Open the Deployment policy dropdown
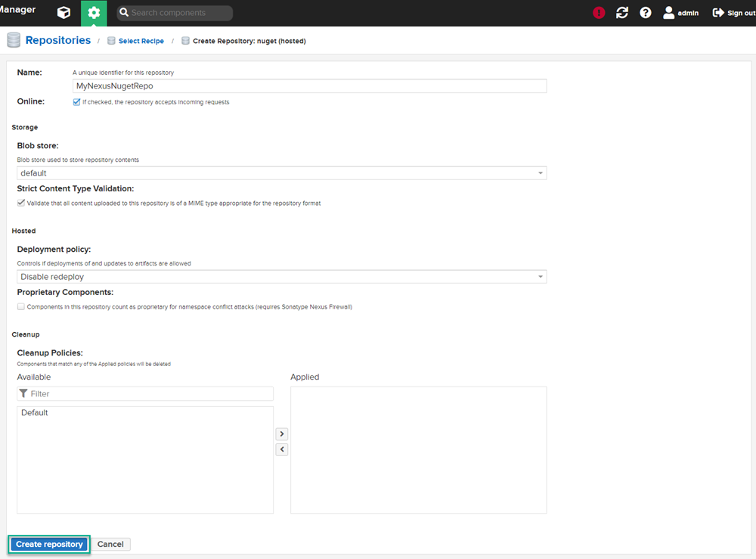Screen dimensions: 756x559 point(281,276)
